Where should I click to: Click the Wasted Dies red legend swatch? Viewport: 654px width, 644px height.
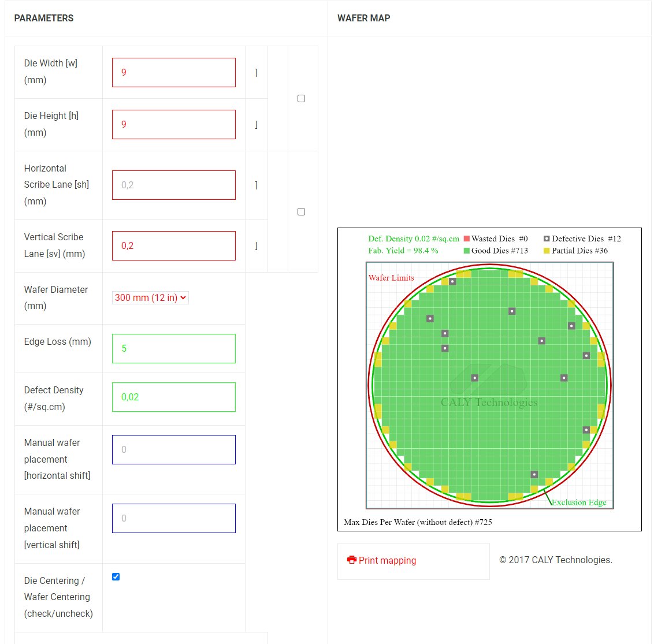pos(467,239)
